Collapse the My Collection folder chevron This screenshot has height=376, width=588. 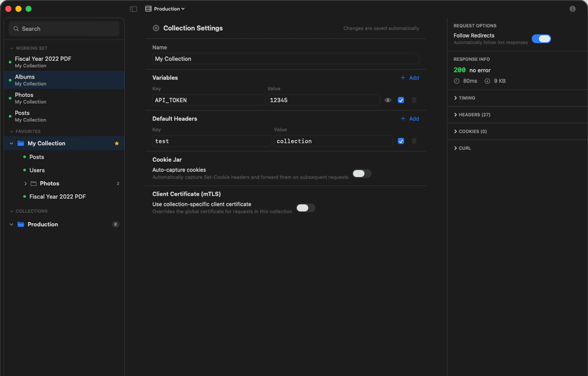tap(11, 143)
